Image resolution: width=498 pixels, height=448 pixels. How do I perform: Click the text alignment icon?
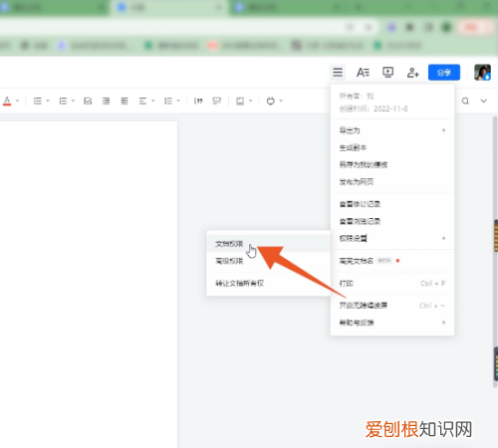tap(142, 101)
